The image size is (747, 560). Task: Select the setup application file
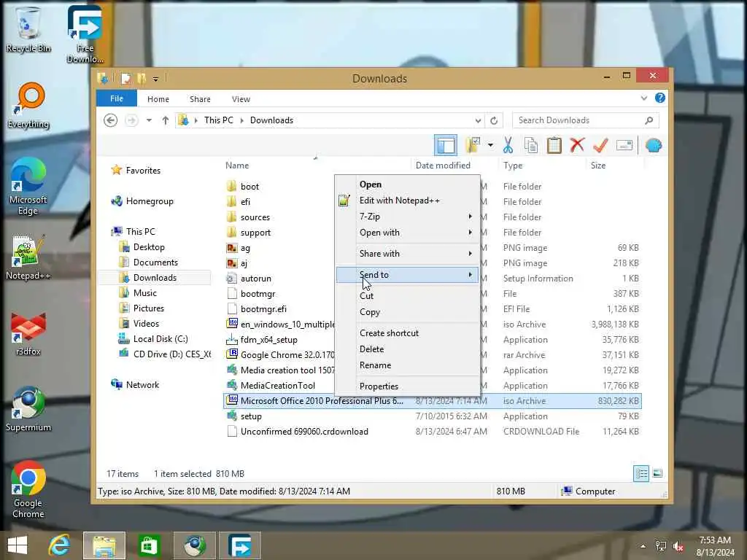(251, 416)
